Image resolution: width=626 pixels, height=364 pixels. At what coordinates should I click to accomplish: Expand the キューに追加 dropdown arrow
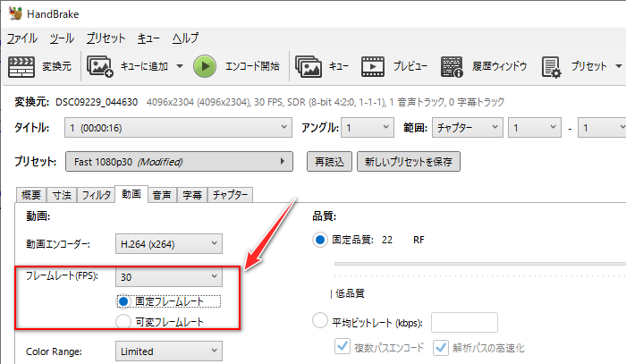point(180,66)
